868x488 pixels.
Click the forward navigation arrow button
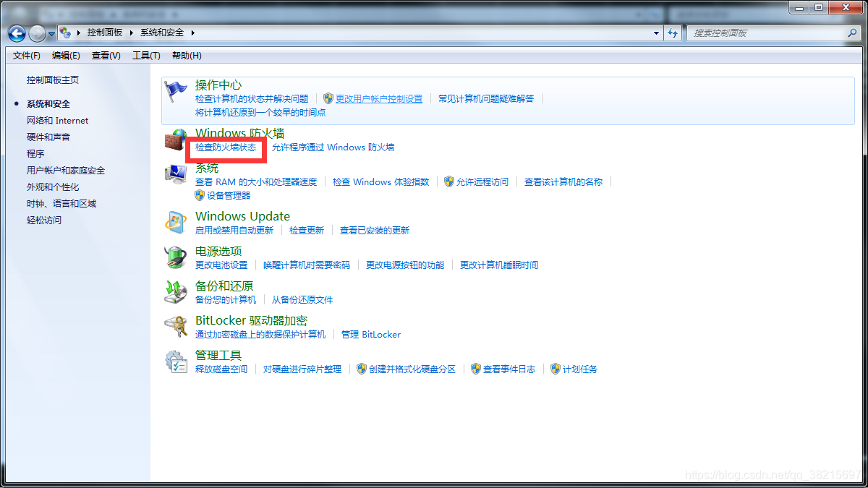(x=37, y=33)
